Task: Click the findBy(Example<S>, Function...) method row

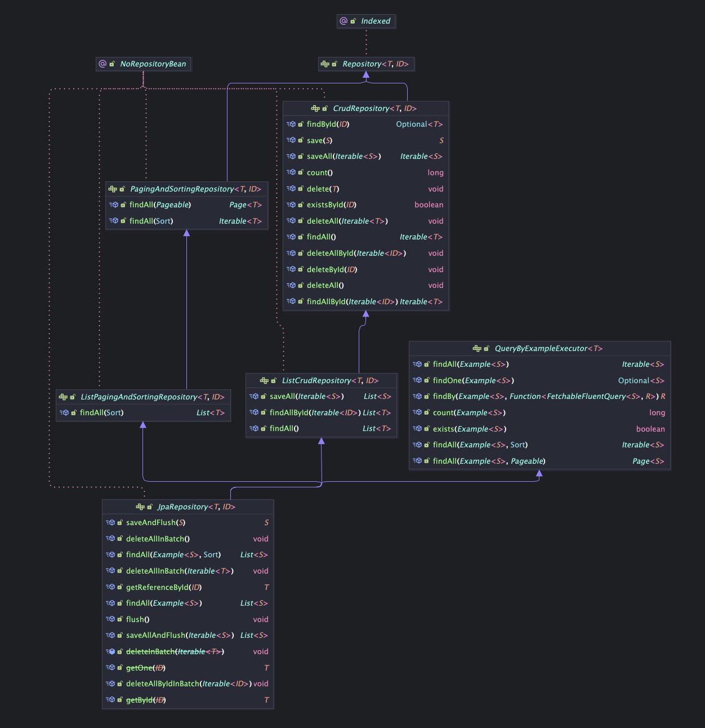Action: pos(539,396)
